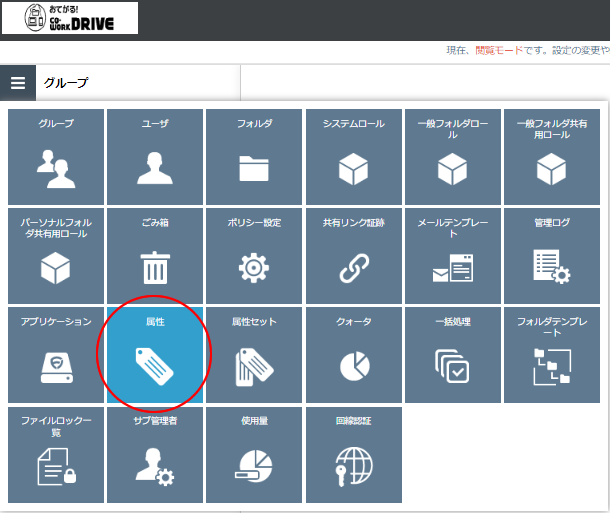This screenshot has height=513, width=610.
Task: Toggle the hamburger menu button
Action: click(18, 83)
